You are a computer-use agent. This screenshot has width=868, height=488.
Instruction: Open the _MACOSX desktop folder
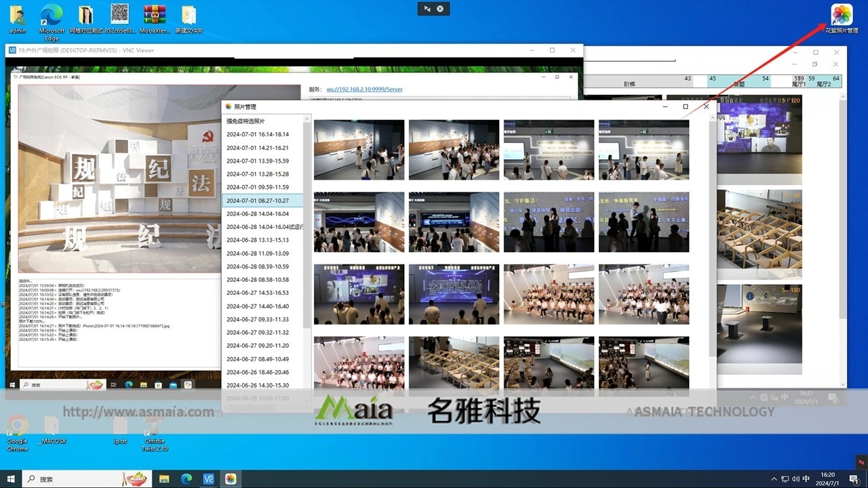(52, 430)
